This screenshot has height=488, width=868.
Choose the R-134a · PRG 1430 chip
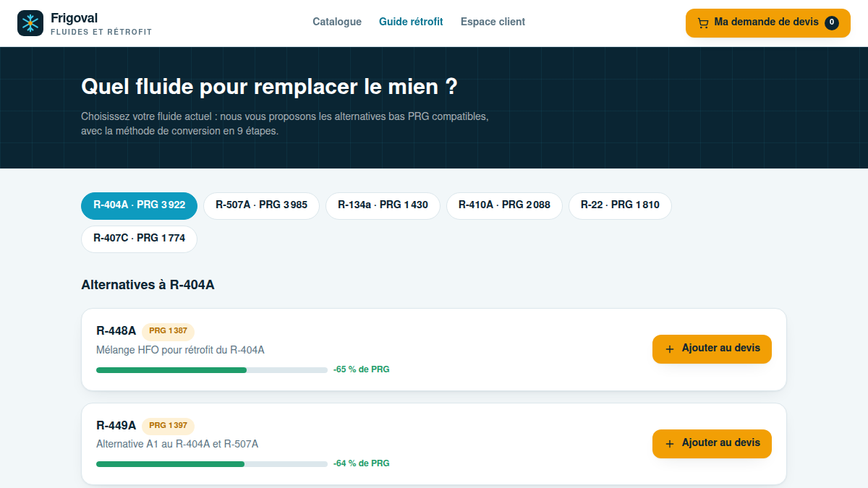coord(383,205)
